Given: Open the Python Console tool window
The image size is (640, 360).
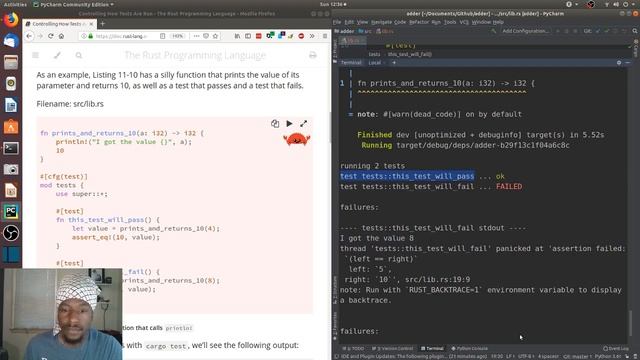Looking at the screenshot, I should pyautogui.click(x=469, y=349).
